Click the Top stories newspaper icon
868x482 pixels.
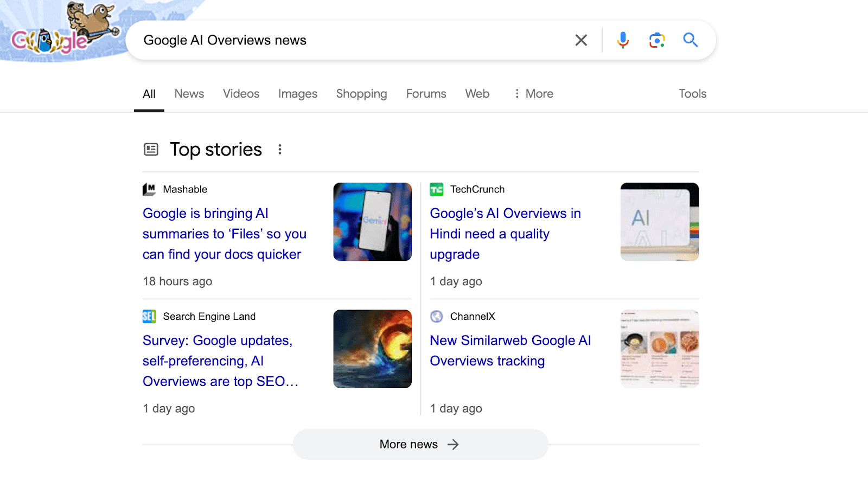[x=151, y=149]
